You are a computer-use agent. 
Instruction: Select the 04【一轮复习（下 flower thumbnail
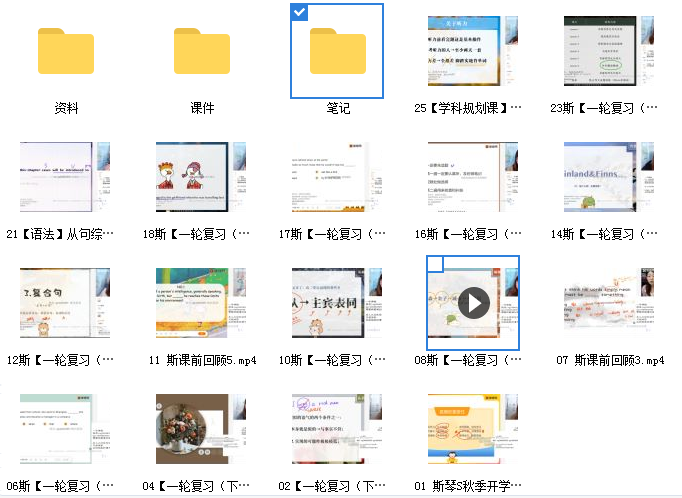[x=202, y=429]
